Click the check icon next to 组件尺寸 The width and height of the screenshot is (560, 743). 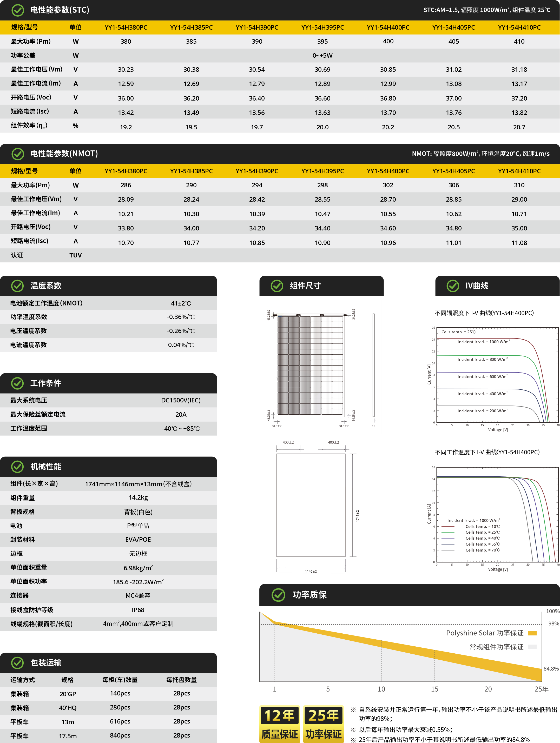[x=277, y=286]
